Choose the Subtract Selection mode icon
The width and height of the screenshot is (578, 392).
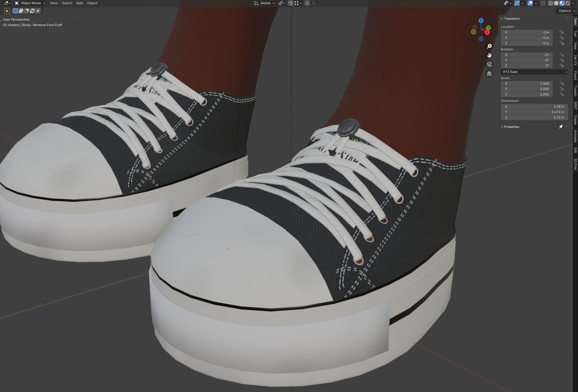[x=27, y=11]
